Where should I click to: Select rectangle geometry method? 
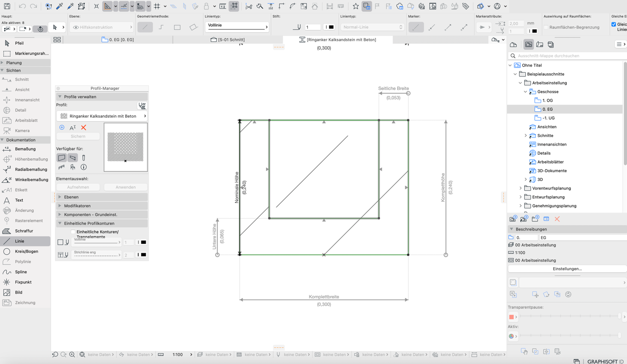(x=177, y=27)
